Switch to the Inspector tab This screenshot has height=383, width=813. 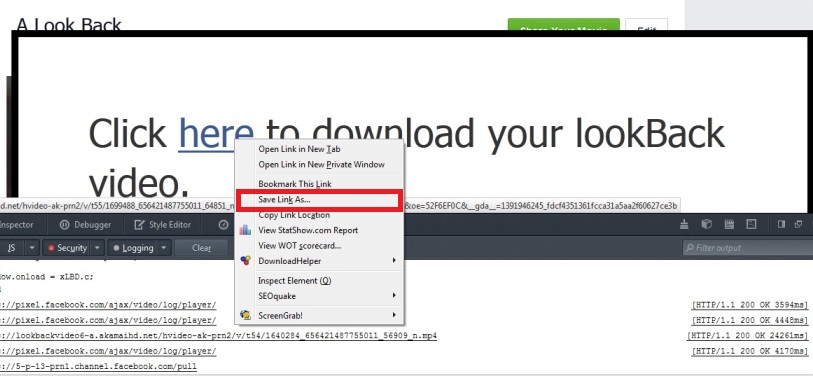point(16,225)
